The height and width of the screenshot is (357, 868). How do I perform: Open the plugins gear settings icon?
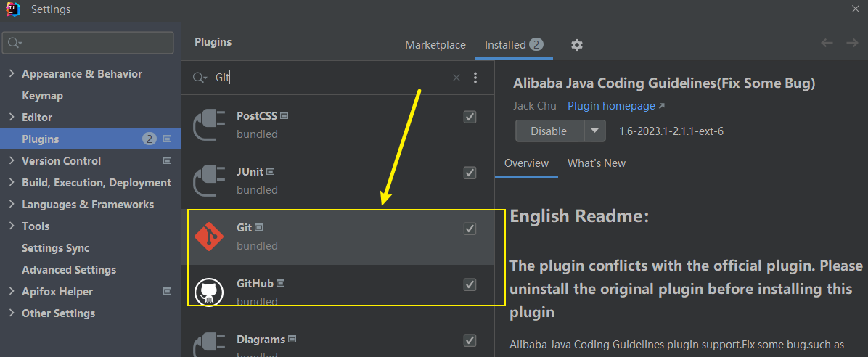(577, 45)
